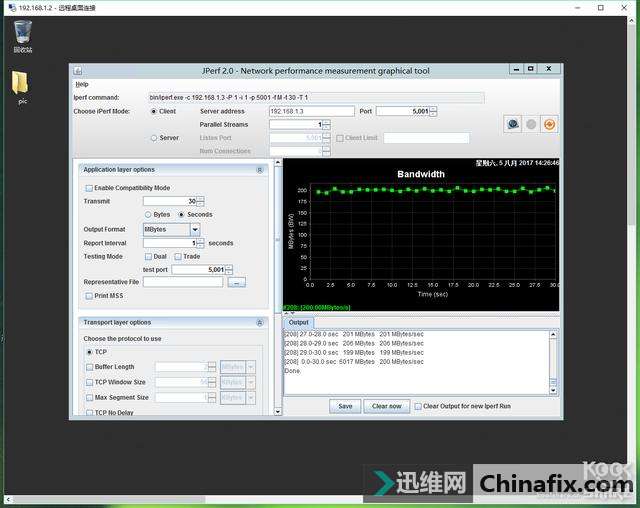Toggle Clear Output for new Iperf Run
The width and height of the screenshot is (640, 508).
pyautogui.click(x=418, y=406)
